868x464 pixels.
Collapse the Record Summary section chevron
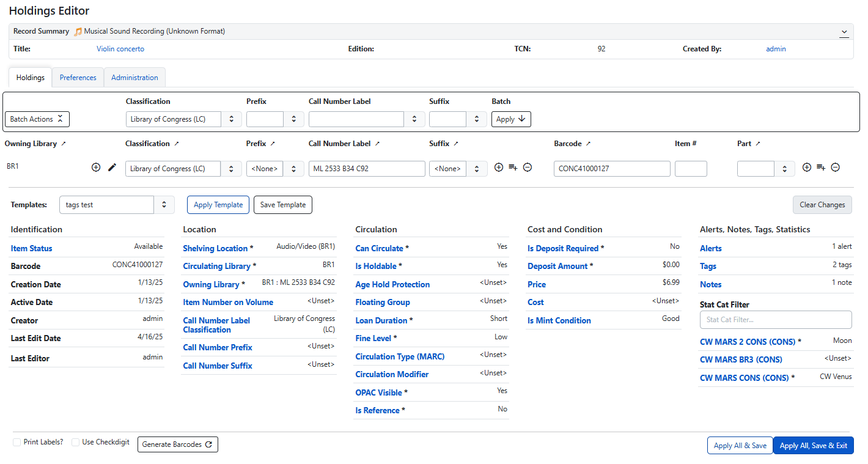tap(844, 31)
